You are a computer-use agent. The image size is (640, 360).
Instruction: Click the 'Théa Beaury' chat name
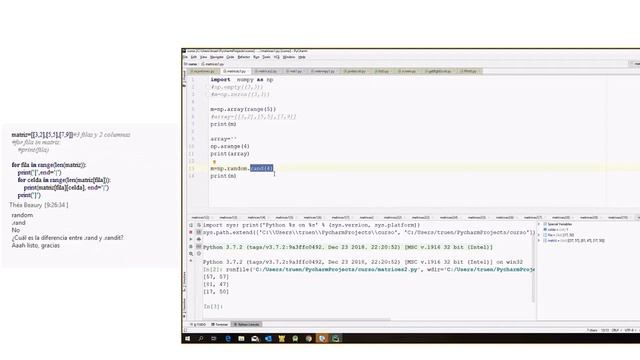click(25, 205)
